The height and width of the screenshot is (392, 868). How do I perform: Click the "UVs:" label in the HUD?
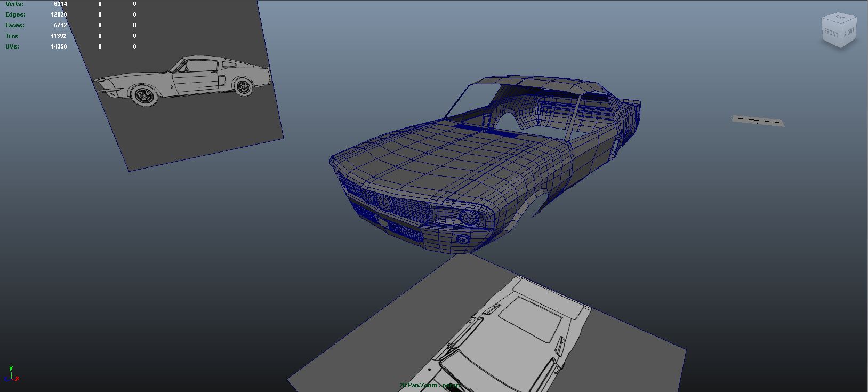[12, 46]
